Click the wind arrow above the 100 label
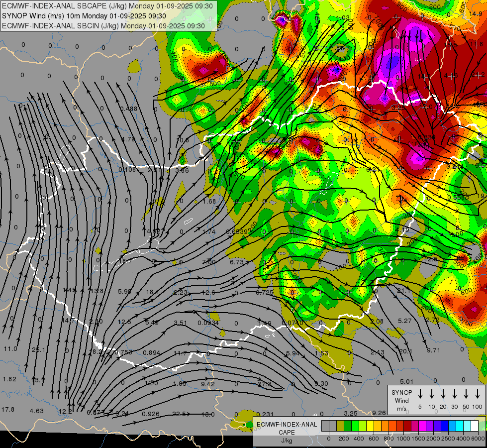Image resolution: width=487 pixels, height=448 pixels. [478, 394]
